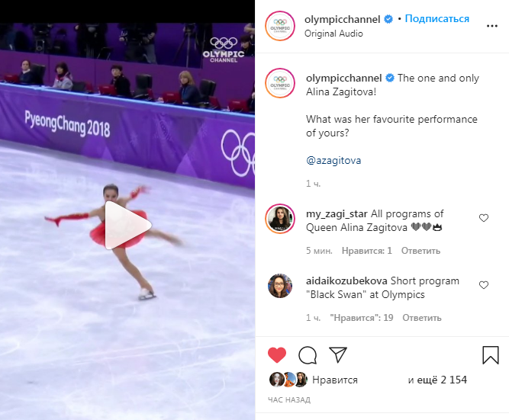Like aidaikozubekova's comment heart

(484, 285)
